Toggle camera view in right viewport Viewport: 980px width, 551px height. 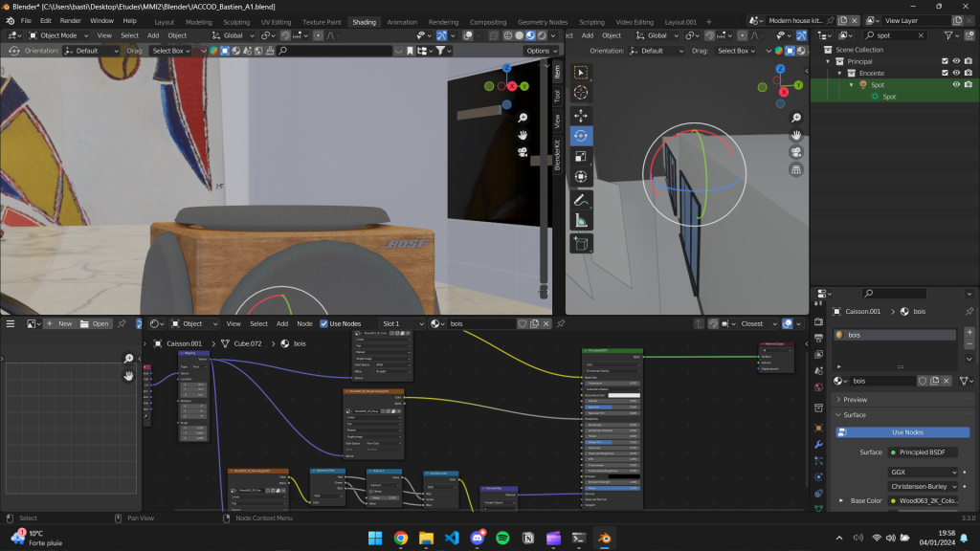pyautogui.click(x=795, y=153)
